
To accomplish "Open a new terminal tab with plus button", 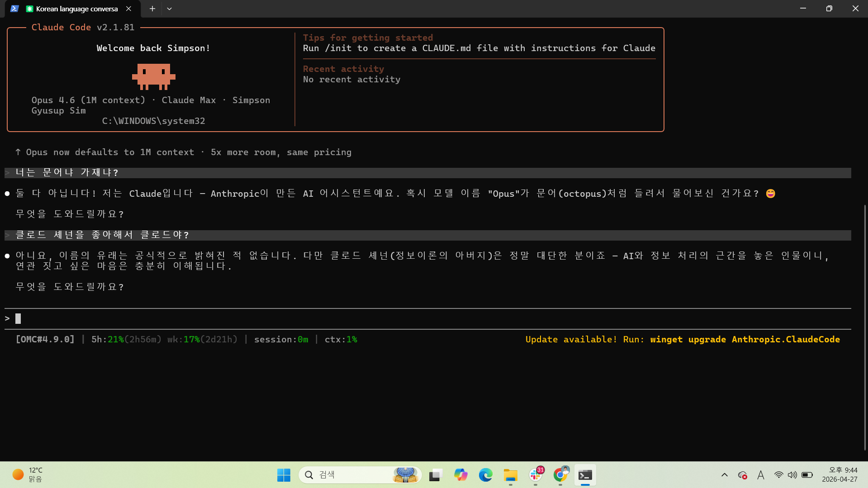I will point(152,9).
